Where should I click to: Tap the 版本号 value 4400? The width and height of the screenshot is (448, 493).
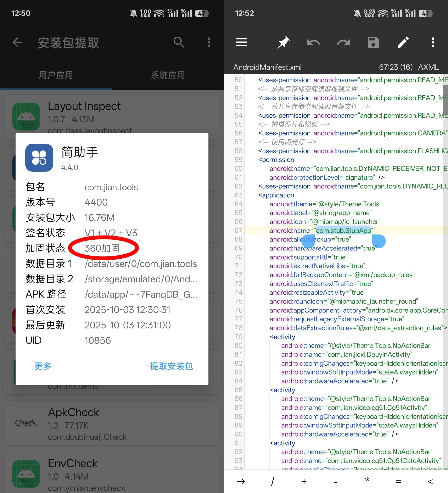point(96,203)
